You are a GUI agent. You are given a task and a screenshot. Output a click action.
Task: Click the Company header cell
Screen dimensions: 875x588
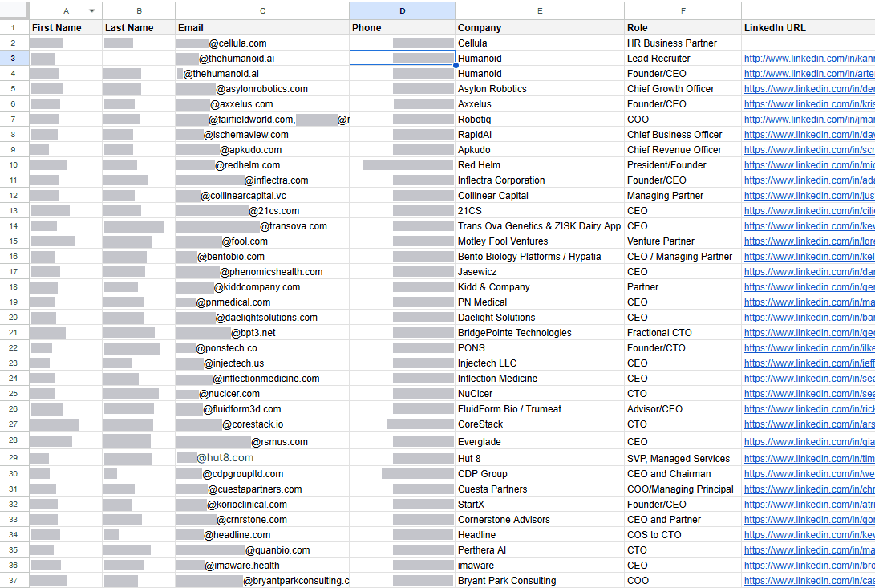click(540, 28)
